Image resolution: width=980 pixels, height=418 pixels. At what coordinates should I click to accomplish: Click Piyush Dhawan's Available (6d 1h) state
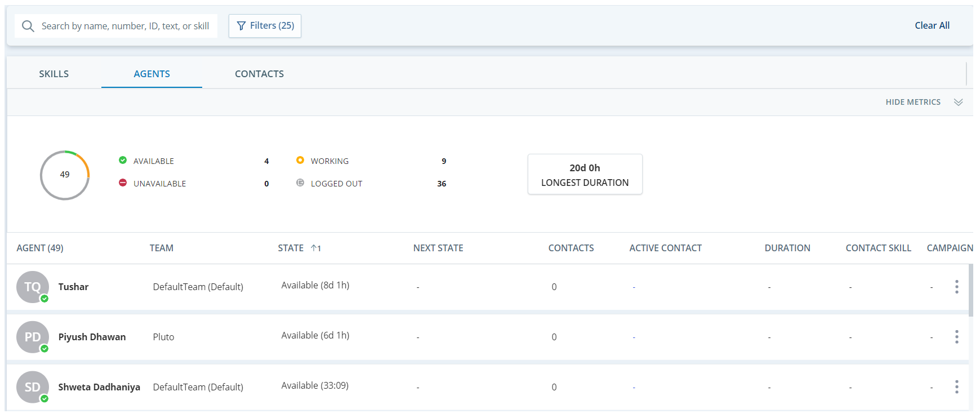click(315, 336)
